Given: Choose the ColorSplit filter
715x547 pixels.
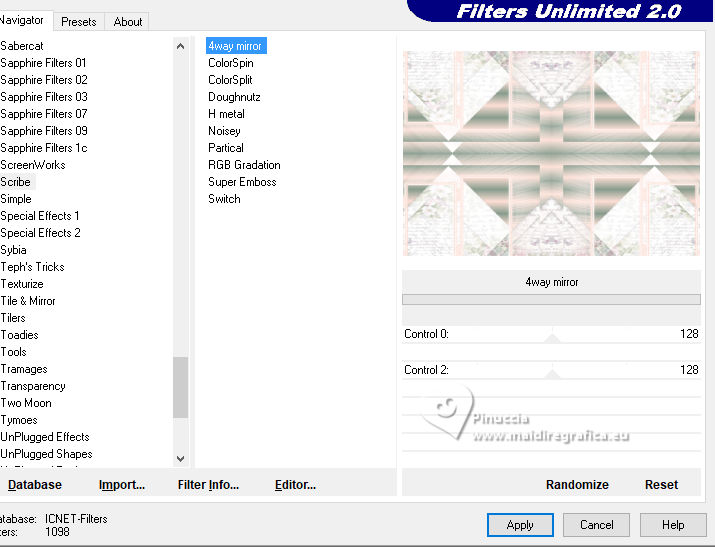Looking at the screenshot, I should 230,80.
